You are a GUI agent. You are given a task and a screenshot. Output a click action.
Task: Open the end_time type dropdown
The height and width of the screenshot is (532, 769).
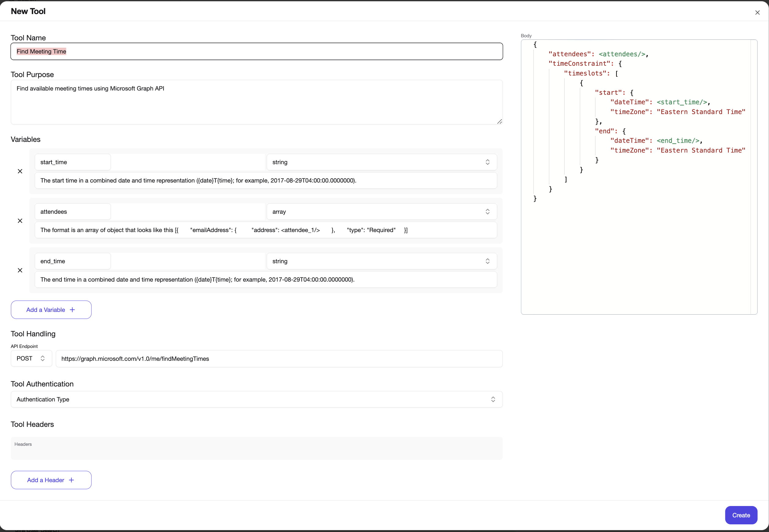pos(381,261)
